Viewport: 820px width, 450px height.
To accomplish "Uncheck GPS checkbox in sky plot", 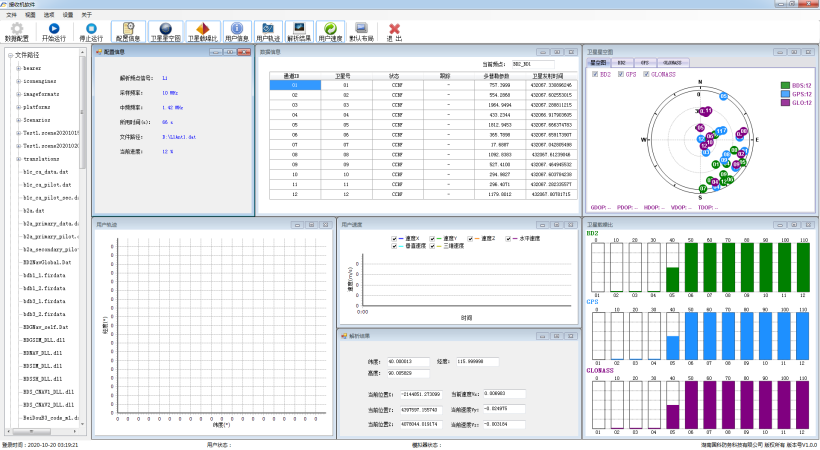I will (x=621, y=74).
